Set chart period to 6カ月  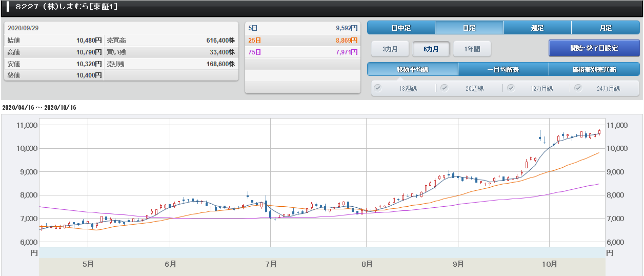coord(431,49)
